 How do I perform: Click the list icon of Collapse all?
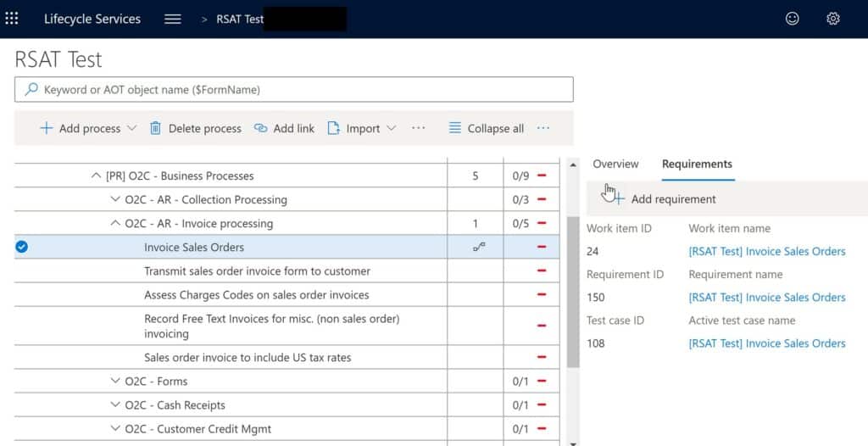(455, 128)
